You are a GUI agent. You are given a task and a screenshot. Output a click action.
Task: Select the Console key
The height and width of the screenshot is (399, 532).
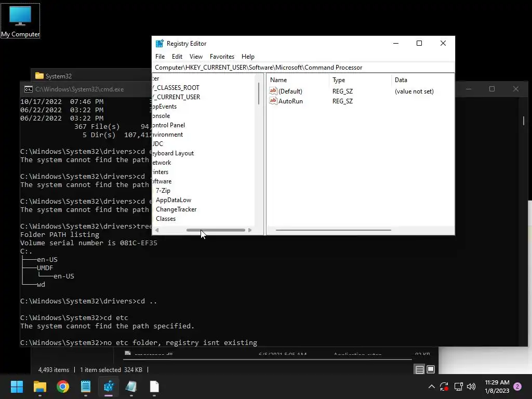[x=161, y=116]
